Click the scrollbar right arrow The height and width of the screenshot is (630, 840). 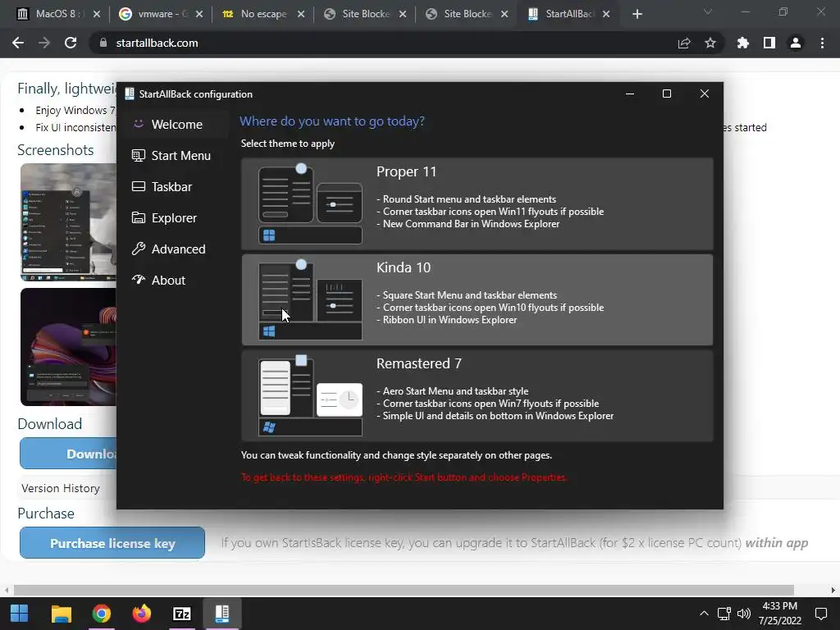833,590
